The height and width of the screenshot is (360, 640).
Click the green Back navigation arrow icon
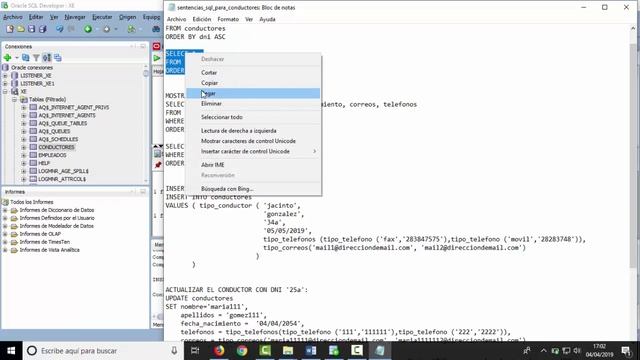point(88,29)
